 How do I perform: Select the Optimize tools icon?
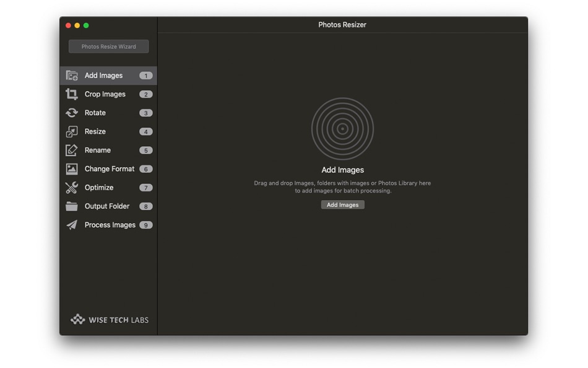73,187
